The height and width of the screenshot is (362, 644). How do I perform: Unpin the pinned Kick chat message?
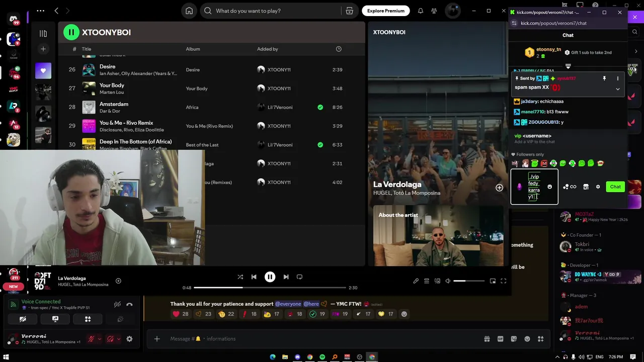pyautogui.click(x=604, y=78)
